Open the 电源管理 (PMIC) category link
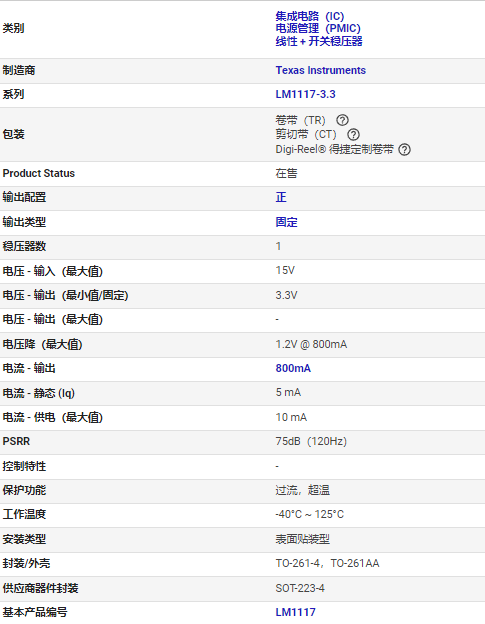 coord(318,29)
